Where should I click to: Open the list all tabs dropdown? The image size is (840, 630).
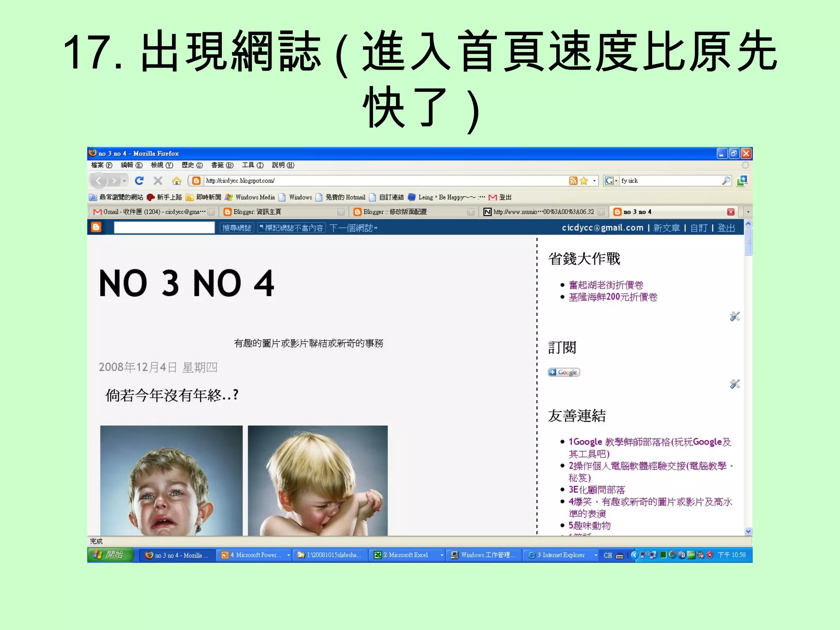click(748, 212)
